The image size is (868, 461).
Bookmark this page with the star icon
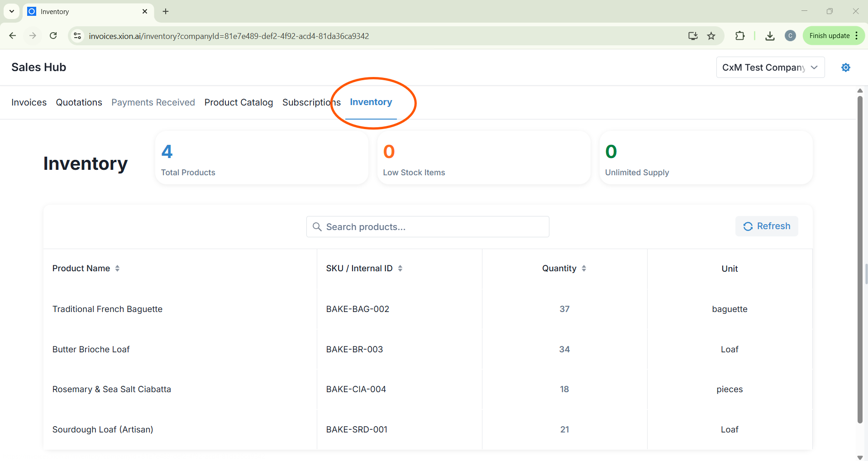711,36
